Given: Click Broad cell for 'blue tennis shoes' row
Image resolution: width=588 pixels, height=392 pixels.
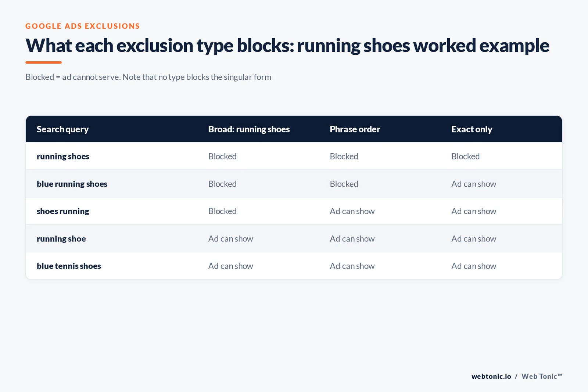Looking at the screenshot, I should [230, 266].
